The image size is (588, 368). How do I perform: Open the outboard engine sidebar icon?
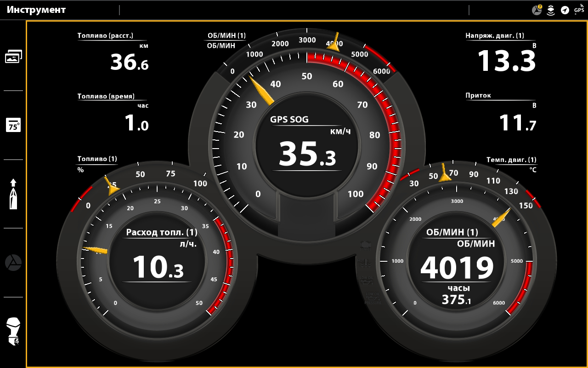click(13, 331)
